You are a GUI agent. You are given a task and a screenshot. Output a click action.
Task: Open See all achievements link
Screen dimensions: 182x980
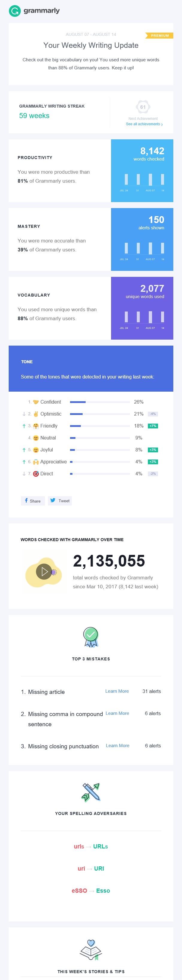tap(144, 124)
